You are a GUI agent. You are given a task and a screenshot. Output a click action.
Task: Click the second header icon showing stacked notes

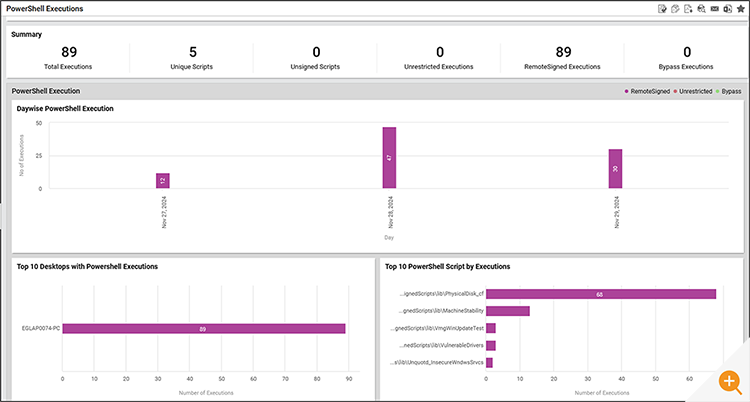(676, 9)
